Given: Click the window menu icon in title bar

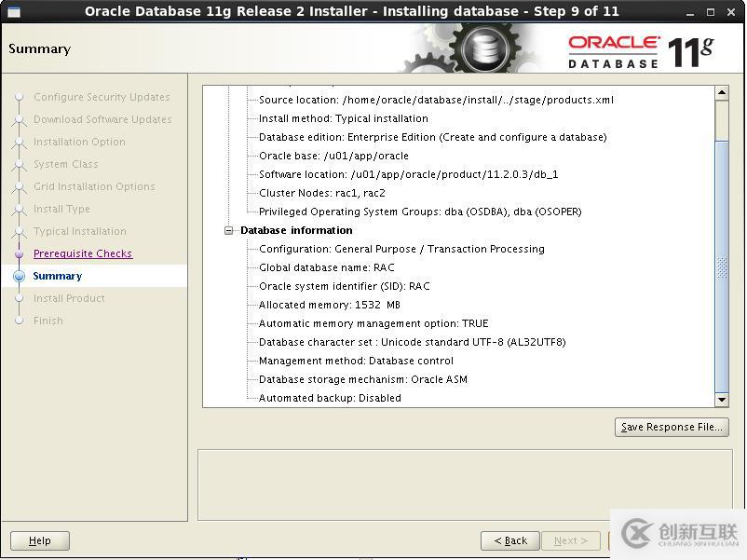Looking at the screenshot, I should click(x=14, y=12).
